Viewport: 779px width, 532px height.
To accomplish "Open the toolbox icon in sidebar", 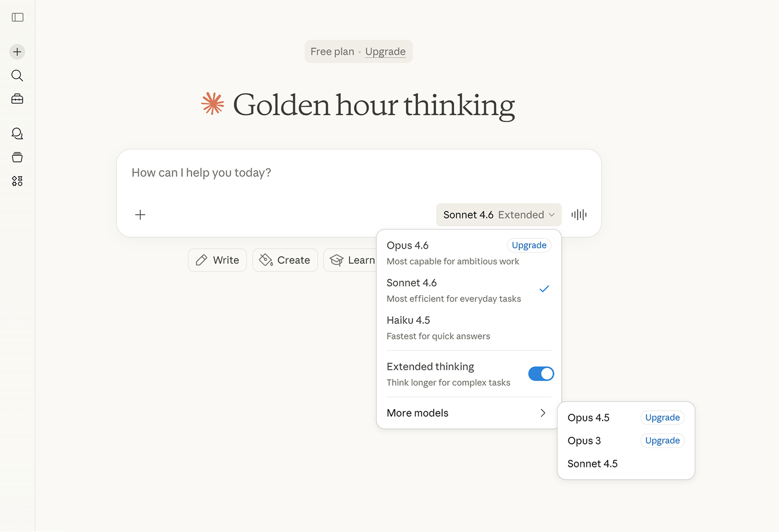I will (17, 99).
